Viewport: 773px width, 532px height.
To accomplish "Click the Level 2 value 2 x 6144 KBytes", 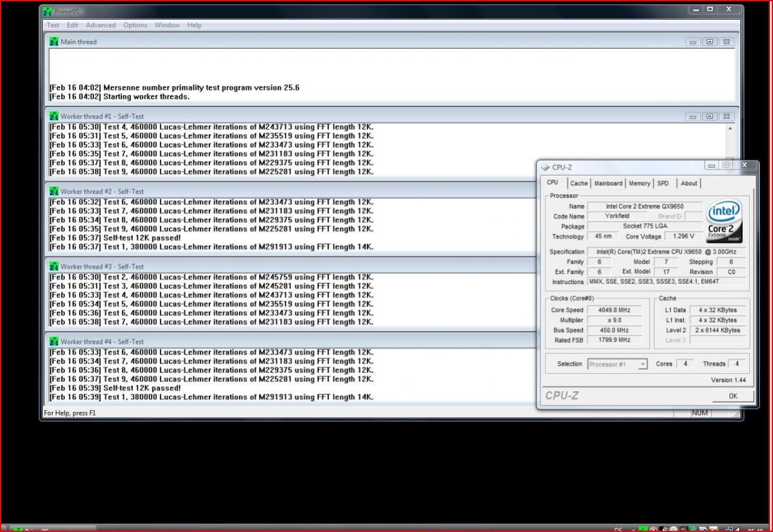I will pyautogui.click(x=717, y=330).
